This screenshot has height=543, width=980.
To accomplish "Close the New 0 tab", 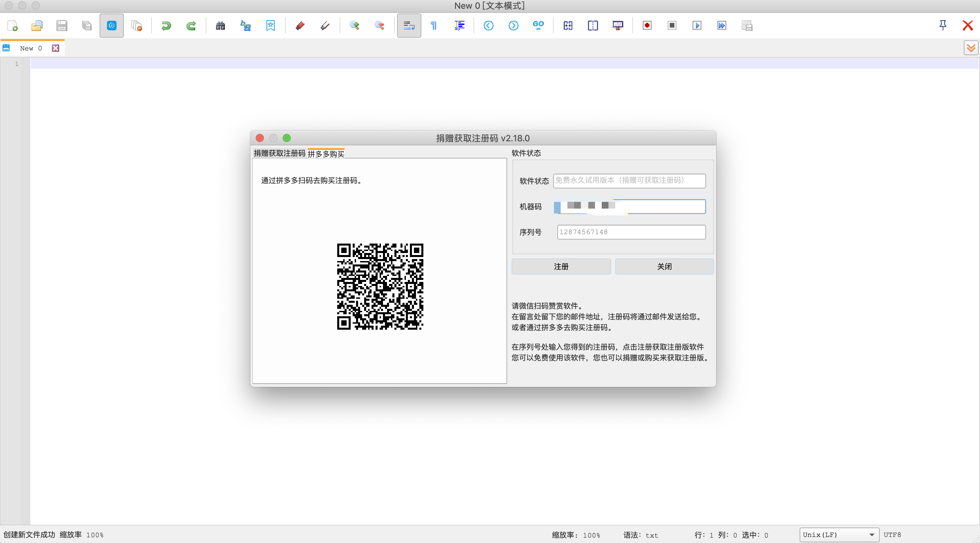I will pyautogui.click(x=56, y=48).
